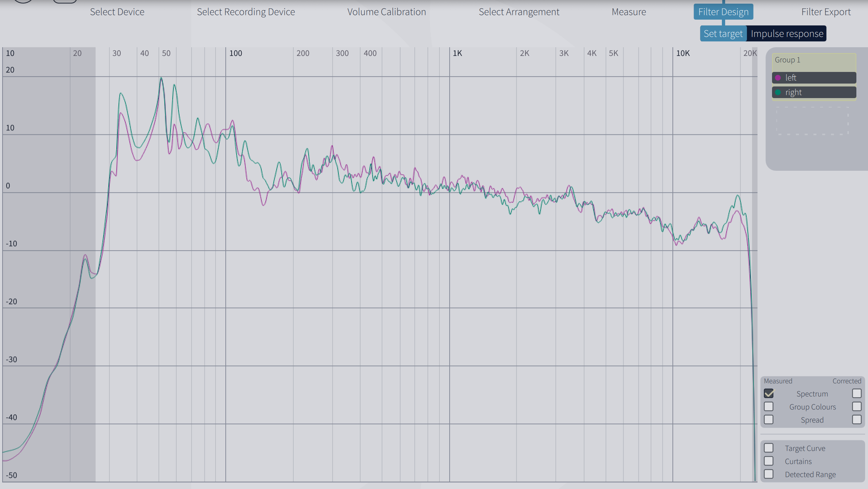Viewport: 868px width, 489px height.
Task: Open the Impulse response view
Action: click(787, 33)
